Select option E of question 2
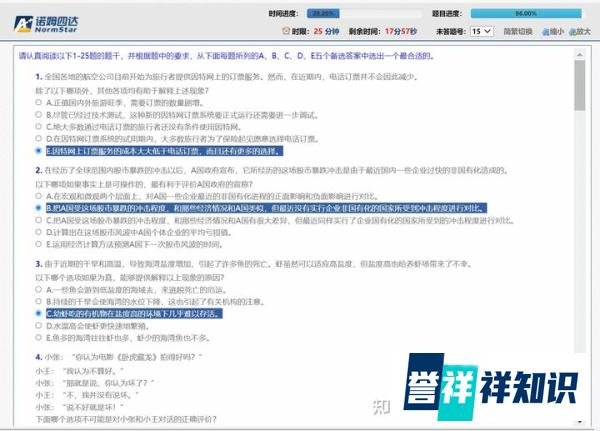Screen dimensions: 600x431 (x=38, y=244)
